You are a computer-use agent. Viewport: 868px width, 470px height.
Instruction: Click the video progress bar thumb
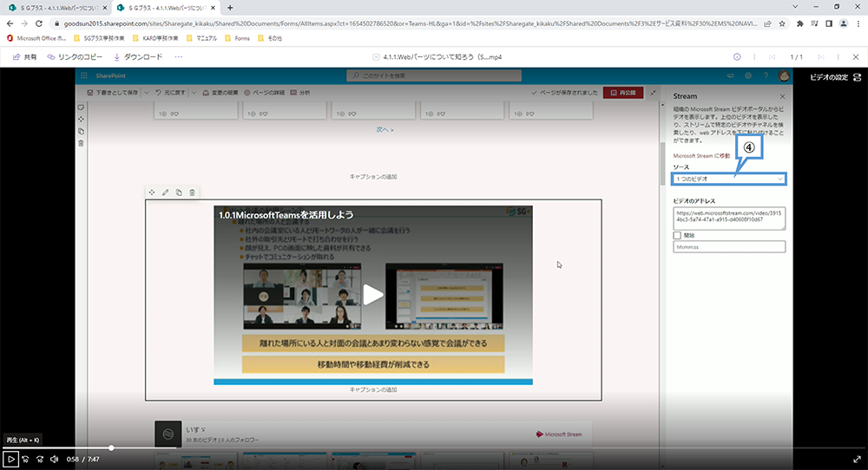(111, 447)
